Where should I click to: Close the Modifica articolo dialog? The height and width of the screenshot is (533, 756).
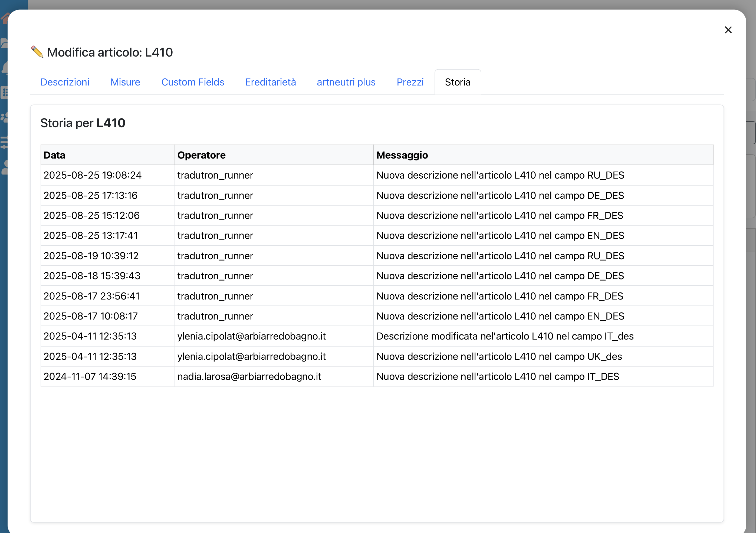728,30
